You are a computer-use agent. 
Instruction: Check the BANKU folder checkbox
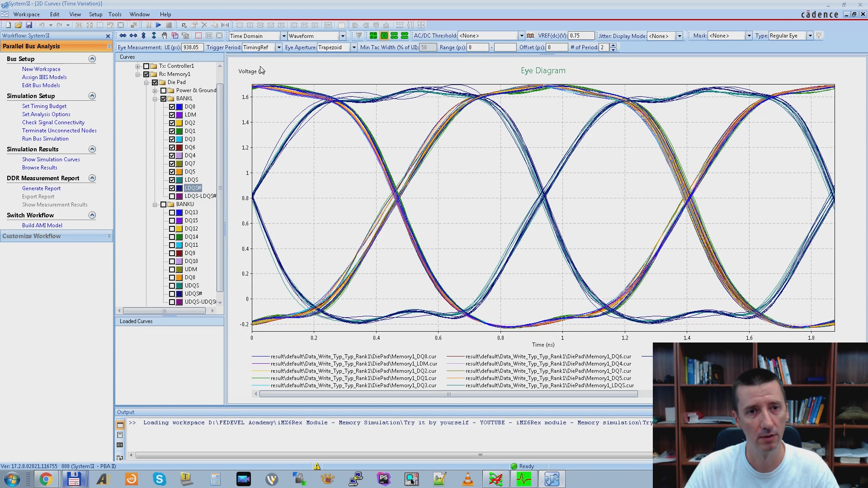click(163, 204)
